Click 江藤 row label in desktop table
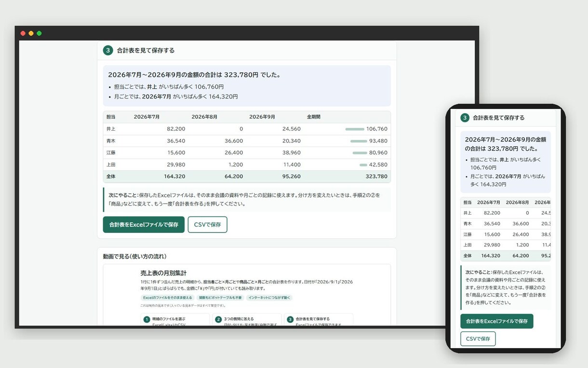 (x=111, y=153)
